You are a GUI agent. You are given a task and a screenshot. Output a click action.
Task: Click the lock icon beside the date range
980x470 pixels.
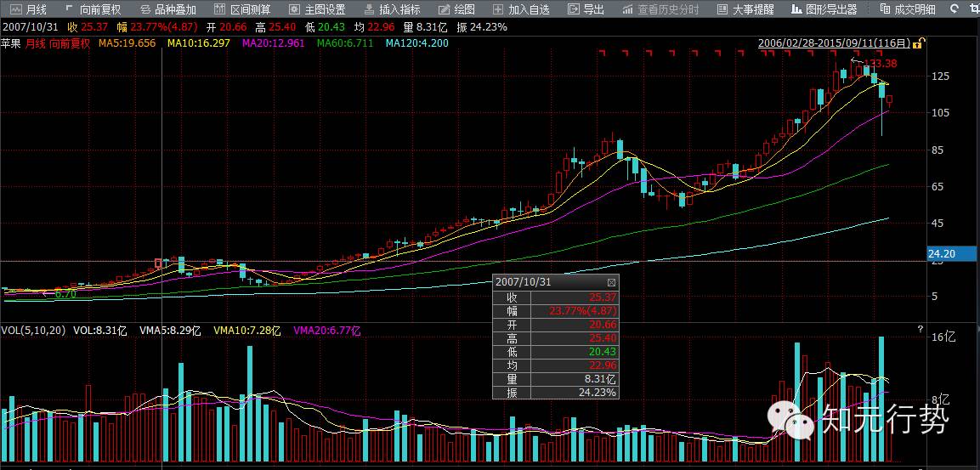(x=918, y=43)
